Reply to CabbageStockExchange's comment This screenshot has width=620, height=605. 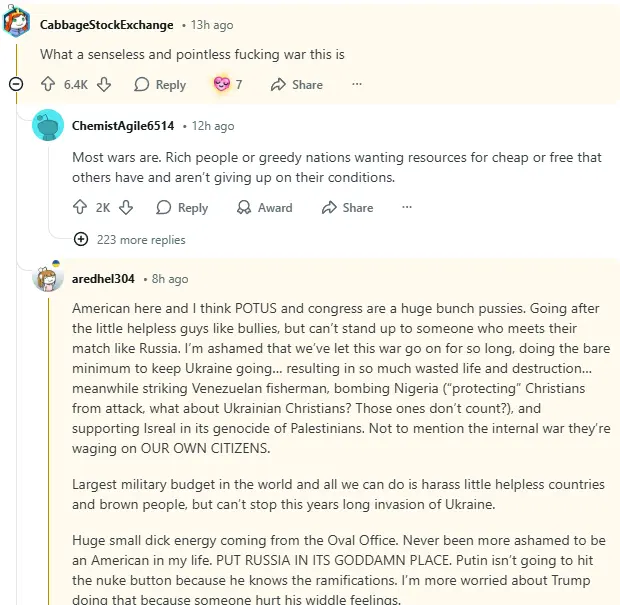[160, 85]
